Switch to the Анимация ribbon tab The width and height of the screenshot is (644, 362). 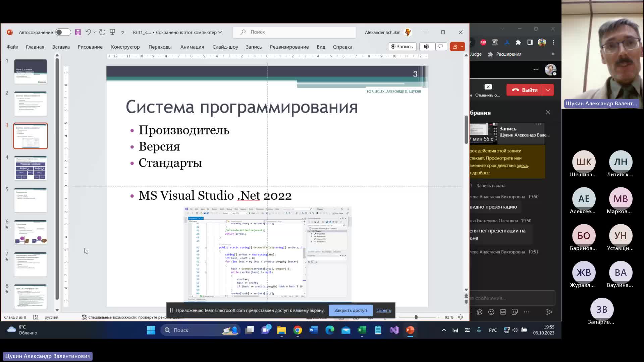[x=192, y=47]
